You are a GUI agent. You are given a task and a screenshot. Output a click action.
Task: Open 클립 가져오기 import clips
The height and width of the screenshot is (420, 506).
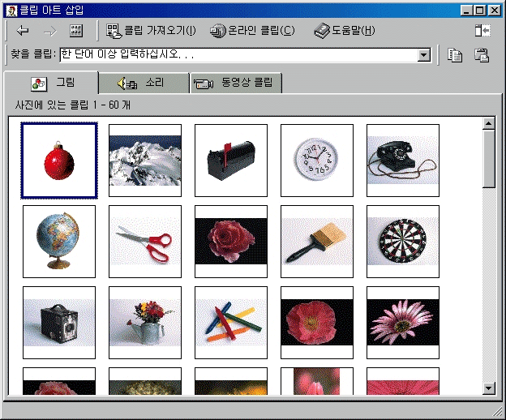(x=151, y=31)
